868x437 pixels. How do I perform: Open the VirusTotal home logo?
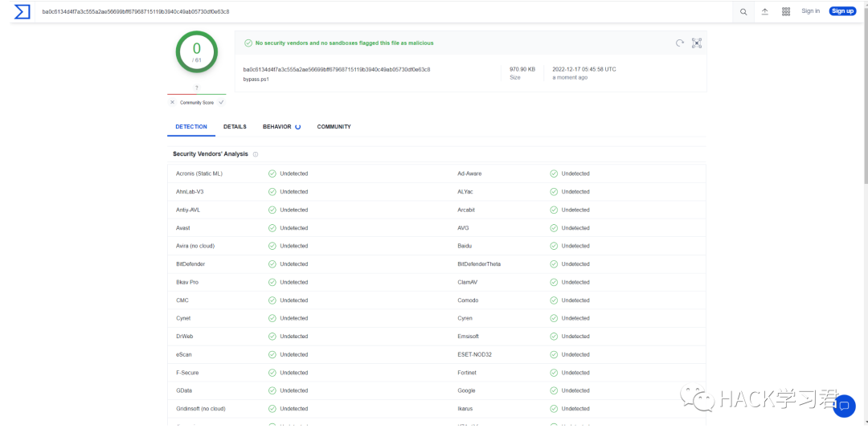point(22,11)
